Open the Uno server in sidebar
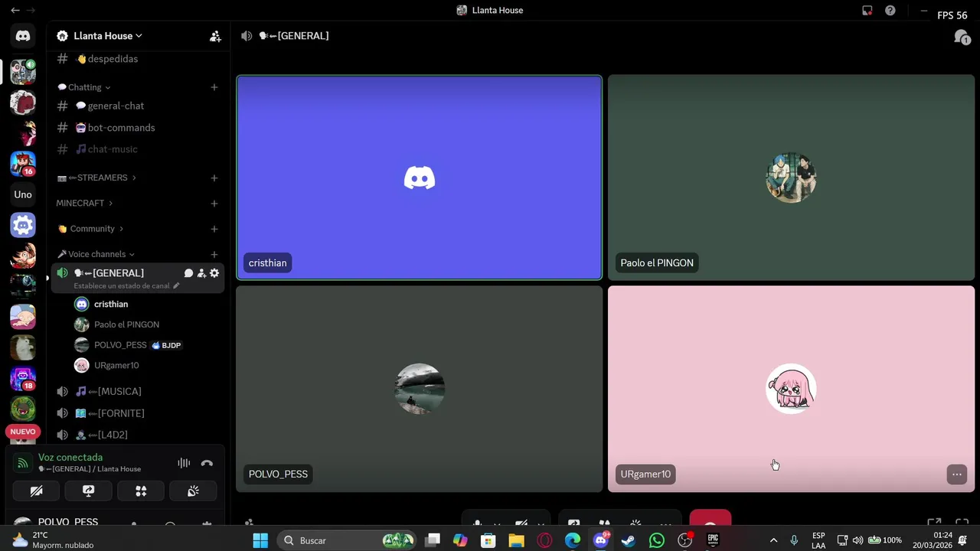 [x=23, y=194]
